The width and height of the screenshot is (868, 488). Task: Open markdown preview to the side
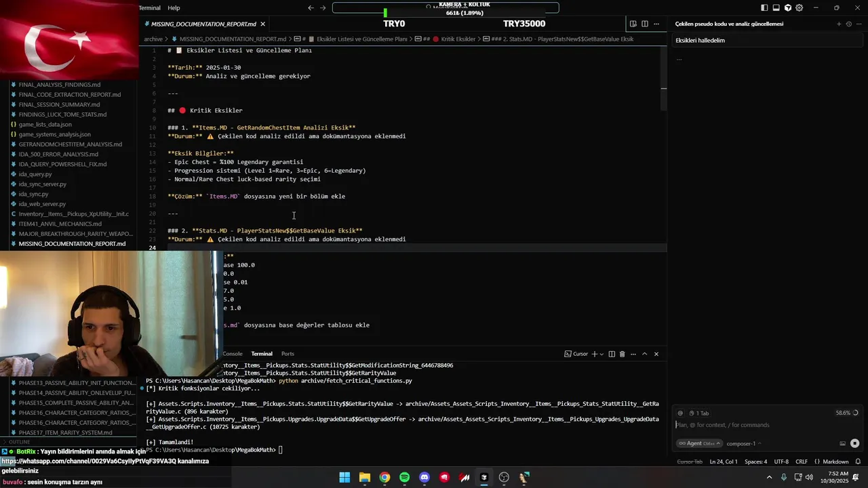(633, 24)
